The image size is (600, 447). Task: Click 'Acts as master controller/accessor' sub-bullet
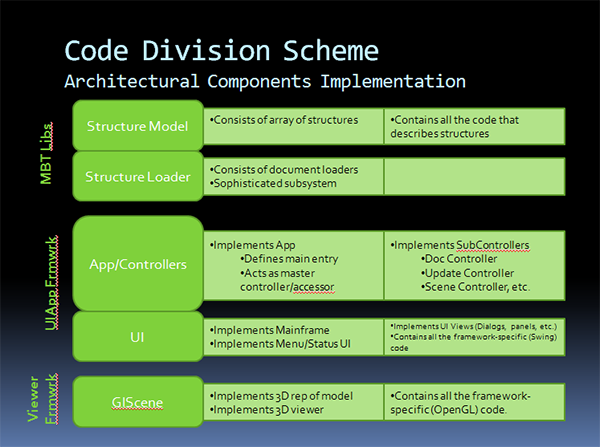coord(287,280)
